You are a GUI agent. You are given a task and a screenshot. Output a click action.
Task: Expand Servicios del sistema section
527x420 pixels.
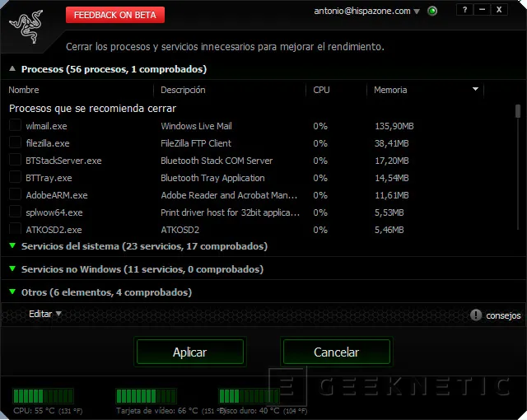12,245
